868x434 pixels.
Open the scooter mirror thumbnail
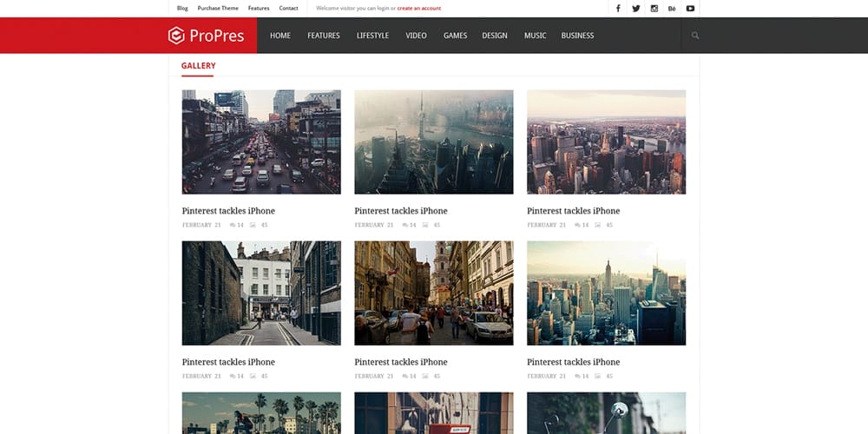(x=606, y=413)
